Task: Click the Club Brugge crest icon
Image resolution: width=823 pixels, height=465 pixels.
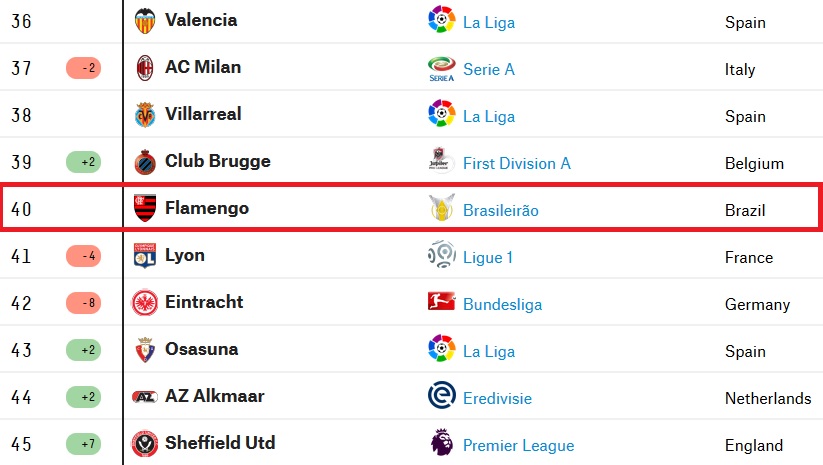Action: [x=145, y=162]
